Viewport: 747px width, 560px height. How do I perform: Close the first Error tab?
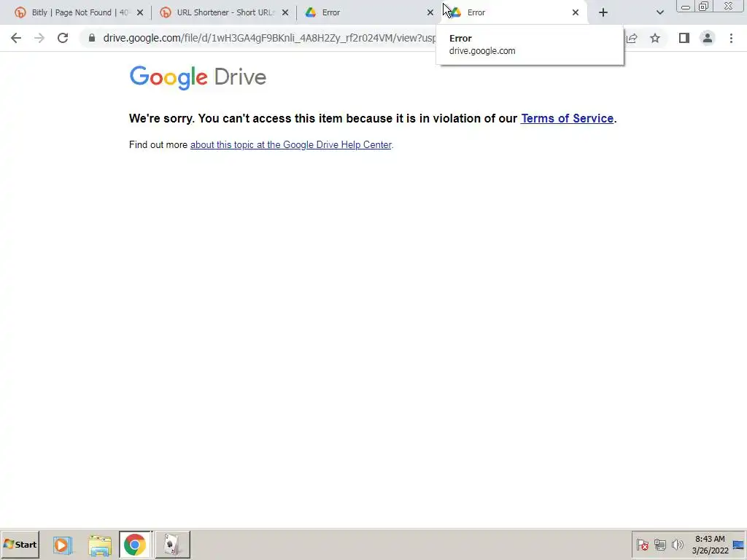click(430, 13)
